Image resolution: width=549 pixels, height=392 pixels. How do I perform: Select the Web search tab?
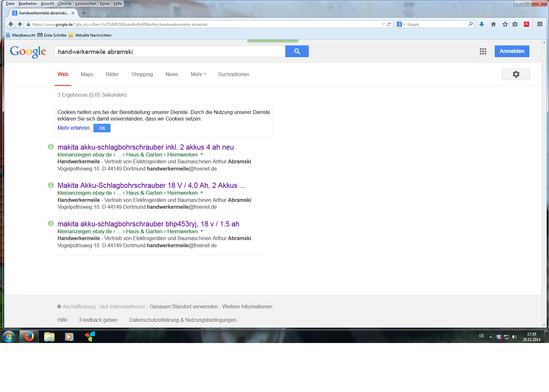click(x=63, y=74)
